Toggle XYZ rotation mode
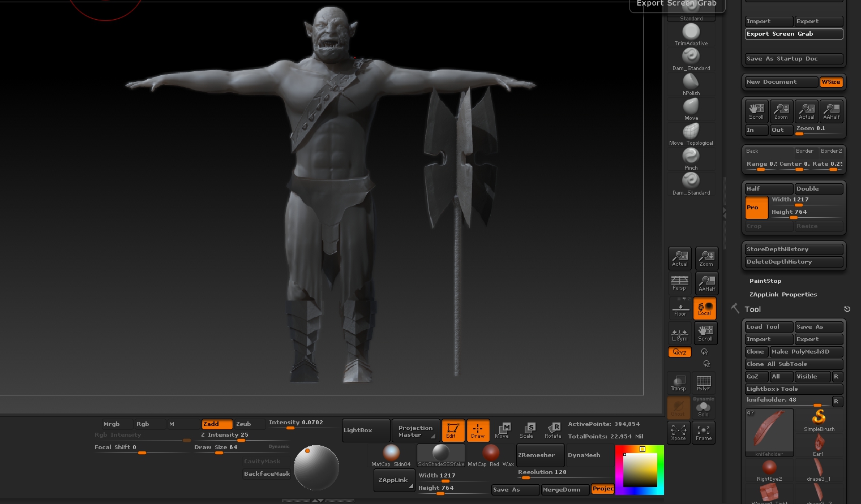The width and height of the screenshot is (861, 504). [x=679, y=352]
